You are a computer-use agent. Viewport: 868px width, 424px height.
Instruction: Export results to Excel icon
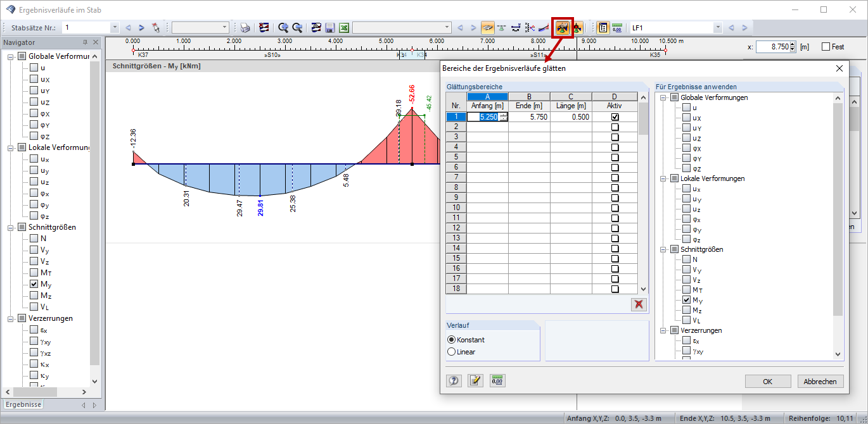pyautogui.click(x=343, y=28)
